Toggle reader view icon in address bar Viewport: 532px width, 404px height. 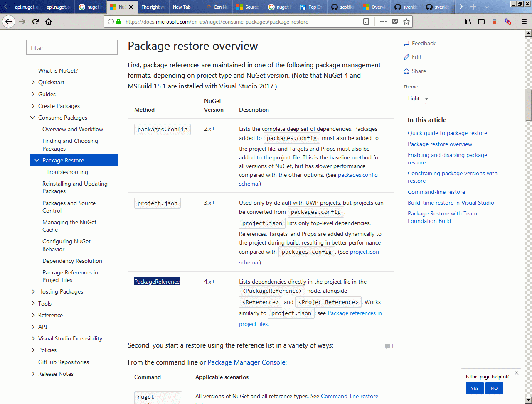click(366, 22)
